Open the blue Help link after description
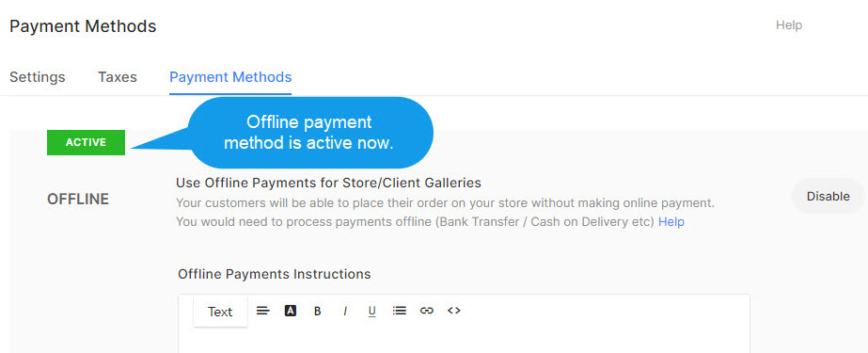This screenshot has width=868, height=353. point(671,221)
